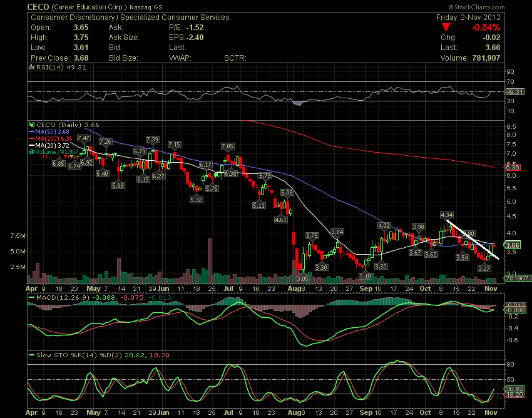Click the 7.47 peak price label
Screen dimensions: 532x418
[83, 138]
